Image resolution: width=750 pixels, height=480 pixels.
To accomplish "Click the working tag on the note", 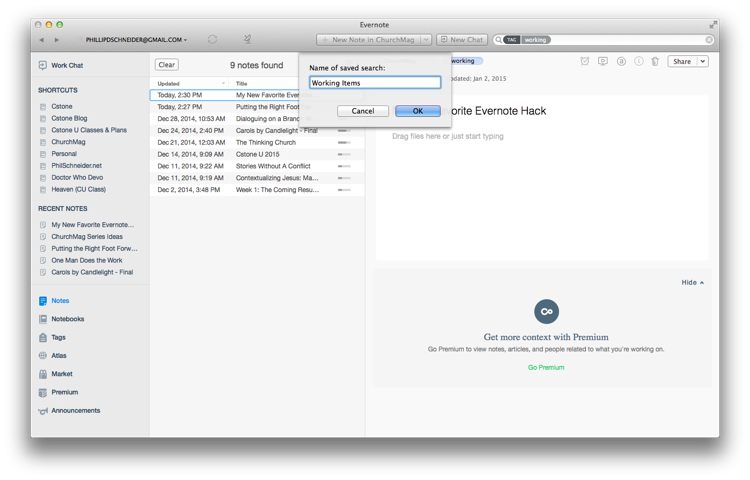I will click(x=466, y=61).
